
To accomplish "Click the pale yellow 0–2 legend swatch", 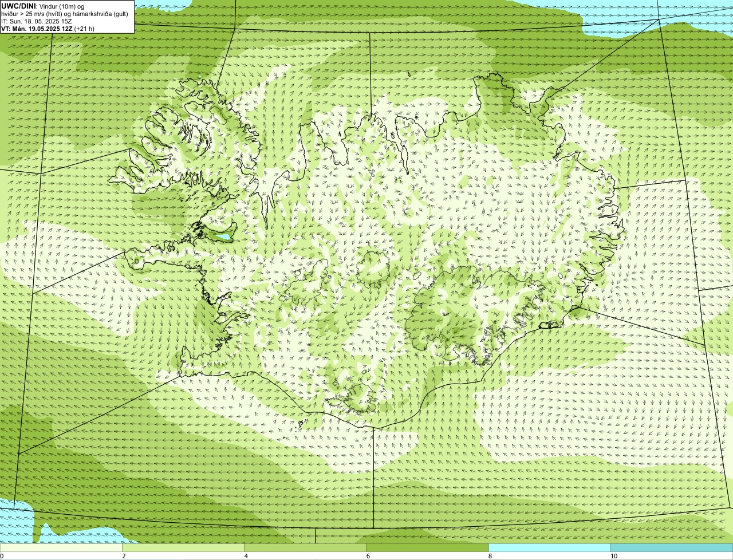I will (61, 548).
